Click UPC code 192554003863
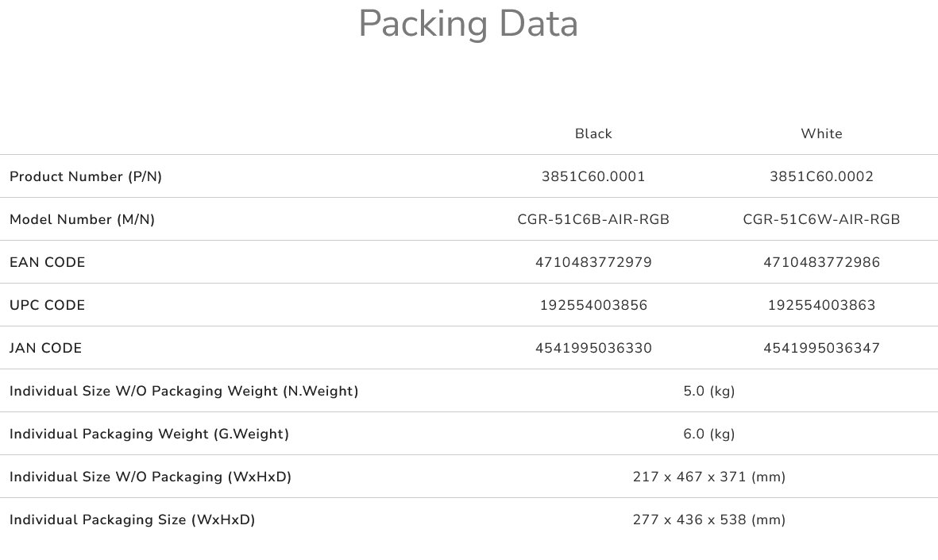 (x=821, y=306)
